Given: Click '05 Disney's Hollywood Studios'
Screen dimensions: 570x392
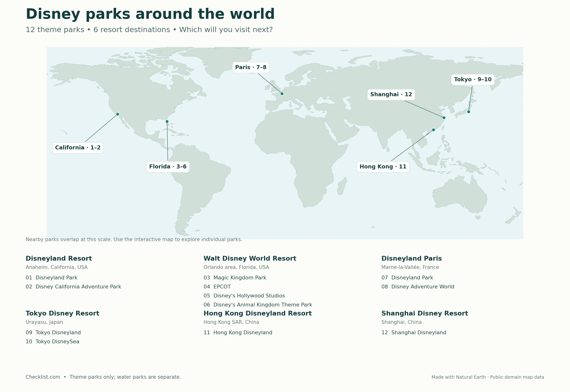Looking at the screenshot, I should point(244,296).
